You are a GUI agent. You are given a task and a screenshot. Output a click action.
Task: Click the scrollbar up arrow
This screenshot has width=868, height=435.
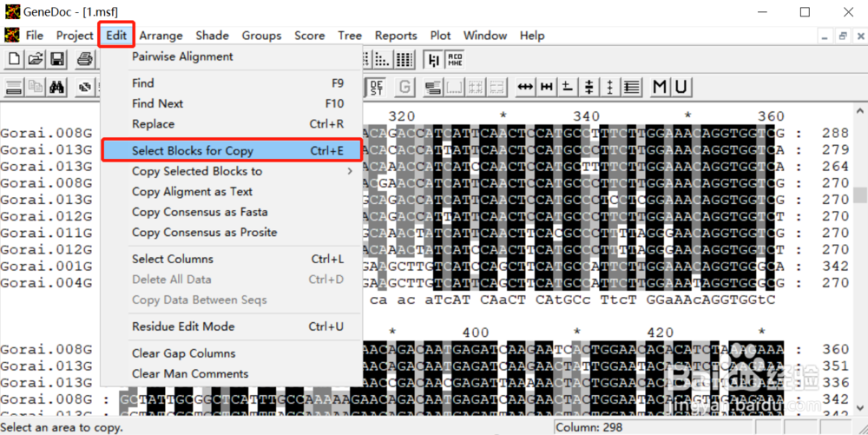tap(859, 109)
